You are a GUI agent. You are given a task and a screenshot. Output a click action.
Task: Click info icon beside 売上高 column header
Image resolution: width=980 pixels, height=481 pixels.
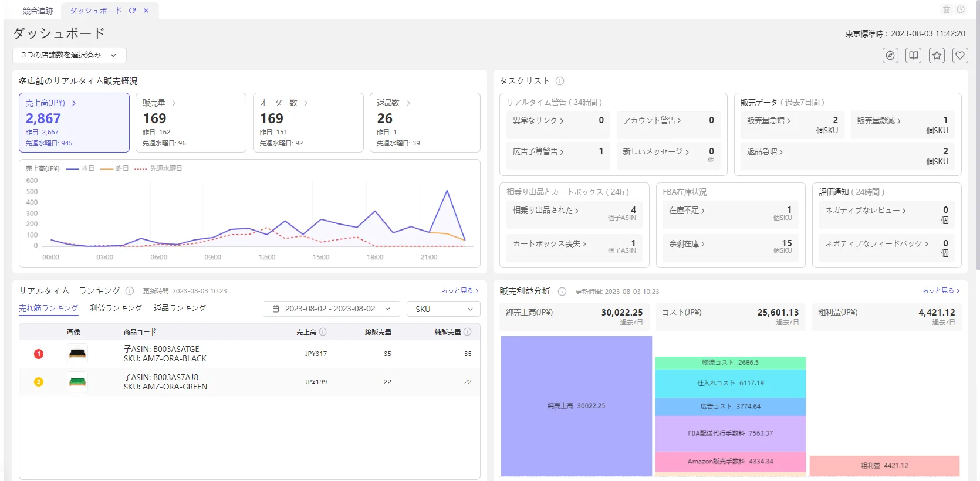[323, 332]
